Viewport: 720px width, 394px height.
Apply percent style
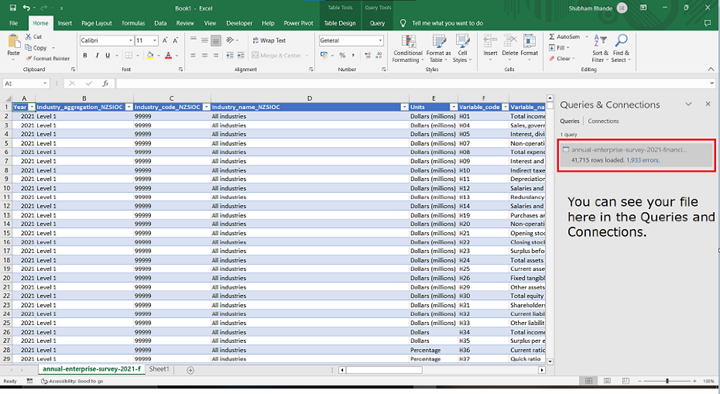(342, 56)
